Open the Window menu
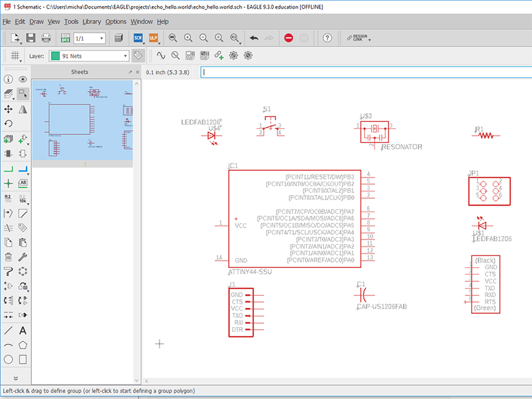Screen dimensions: 532x399 142,22
